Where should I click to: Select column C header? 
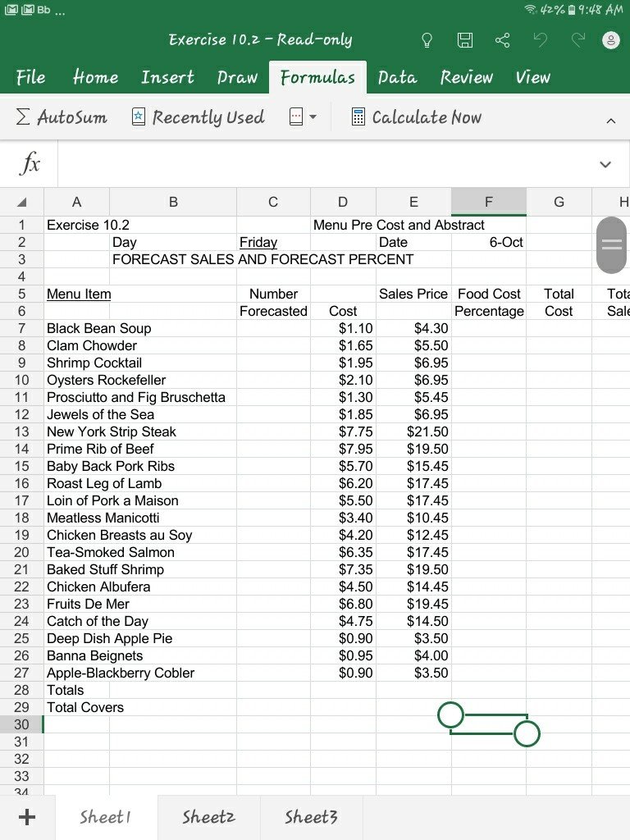pos(273,202)
